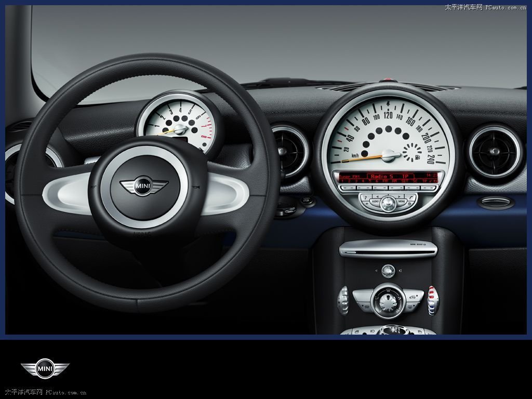Image resolution: width=532 pixels, height=399 pixels.
Task: Push the rocker key beneath the TP label
Action: [428, 188]
